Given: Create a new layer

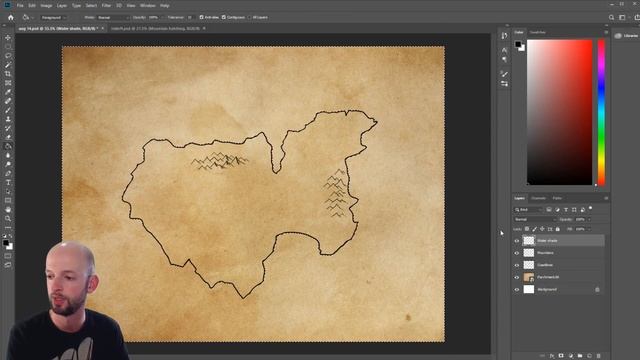Looking at the screenshot, I should point(589,356).
